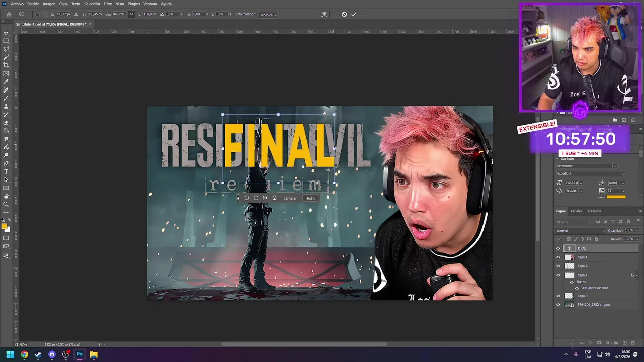The width and height of the screenshot is (644, 362).
Task: Toggle the reference point checkbox
Action: (37, 14)
